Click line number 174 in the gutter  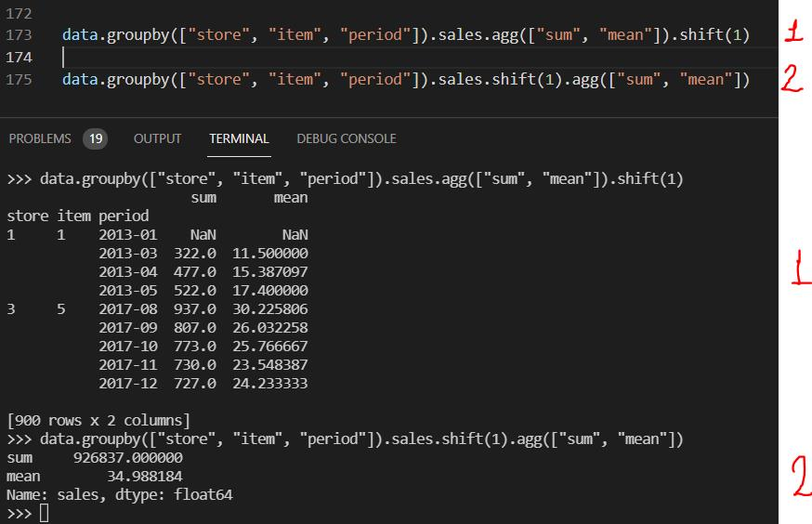[19, 58]
